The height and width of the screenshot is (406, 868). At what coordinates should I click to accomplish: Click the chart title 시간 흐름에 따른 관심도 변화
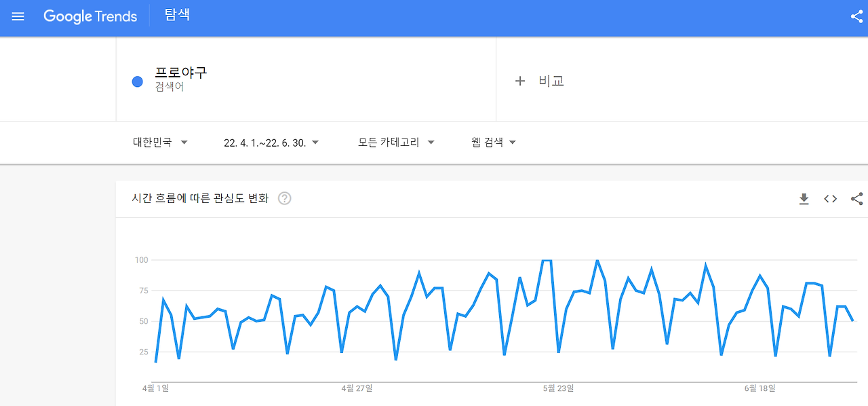click(200, 198)
